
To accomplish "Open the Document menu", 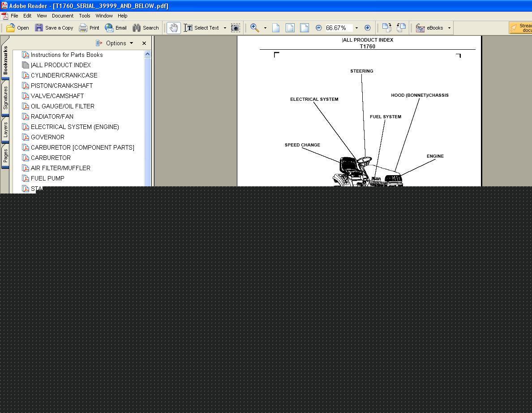I will (62, 16).
